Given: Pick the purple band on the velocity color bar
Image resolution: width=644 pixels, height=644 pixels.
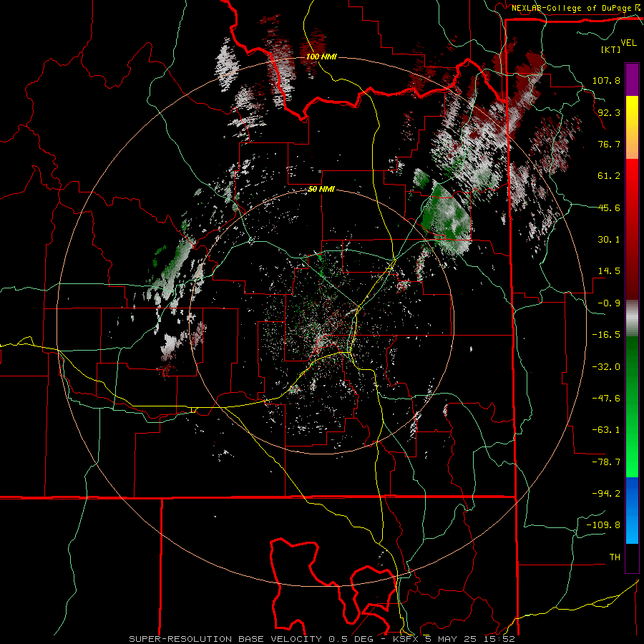Looking at the screenshot, I should click(x=632, y=79).
